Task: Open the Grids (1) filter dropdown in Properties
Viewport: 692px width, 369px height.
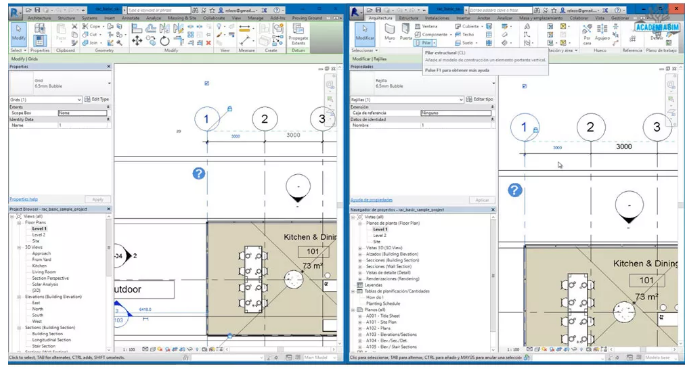Action: coord(46,100)
